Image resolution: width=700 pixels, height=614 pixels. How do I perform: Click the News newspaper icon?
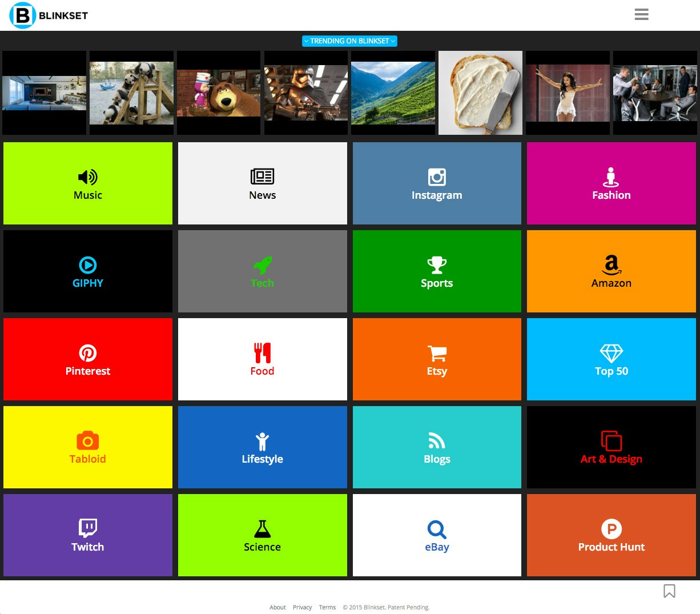pyautogui.click(x=263, y=176)
